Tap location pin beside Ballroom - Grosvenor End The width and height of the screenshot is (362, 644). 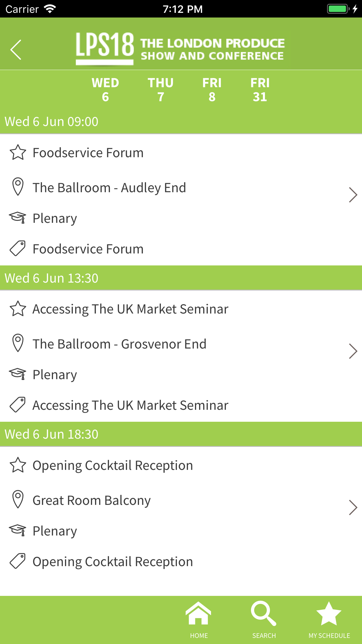coord(18,343)
